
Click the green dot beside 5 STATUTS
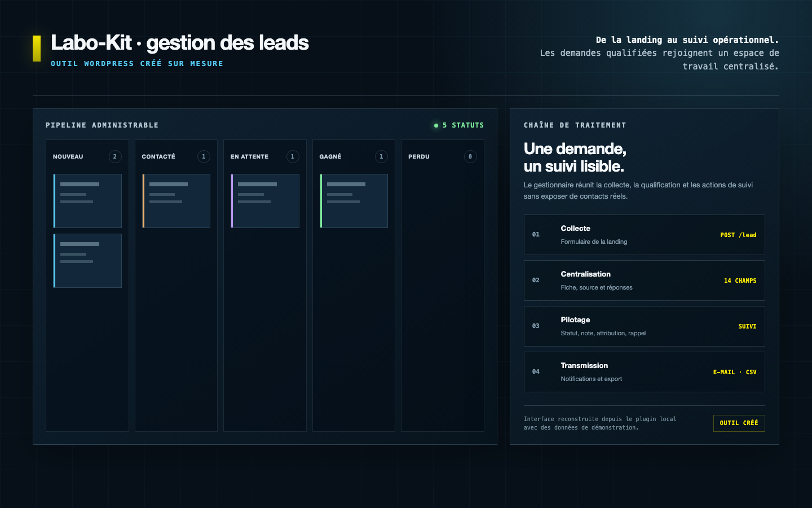click(436, 125)
